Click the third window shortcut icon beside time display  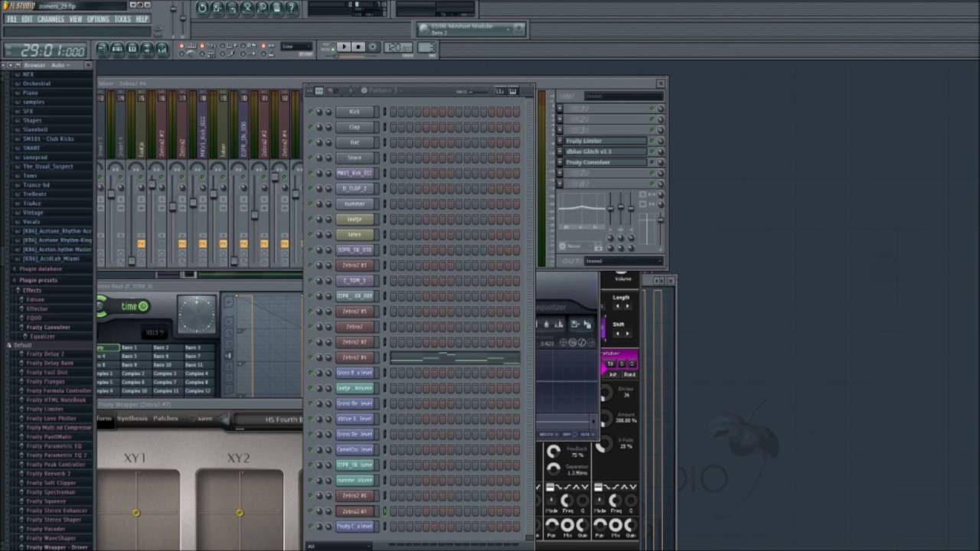pos(132,49)
